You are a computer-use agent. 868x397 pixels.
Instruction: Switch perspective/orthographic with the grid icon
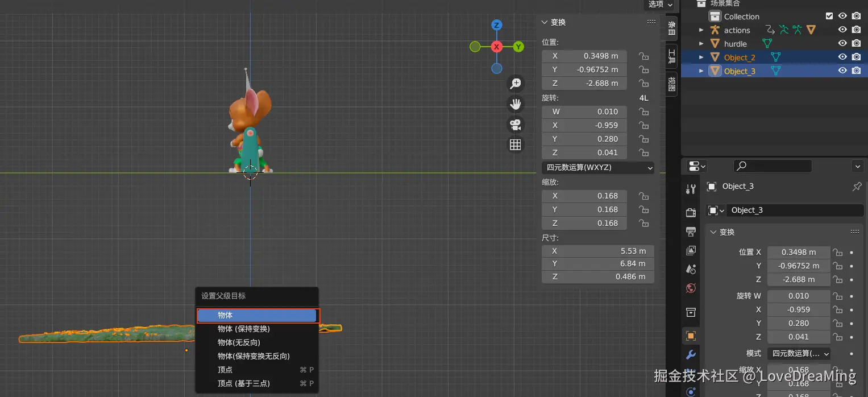516,145
